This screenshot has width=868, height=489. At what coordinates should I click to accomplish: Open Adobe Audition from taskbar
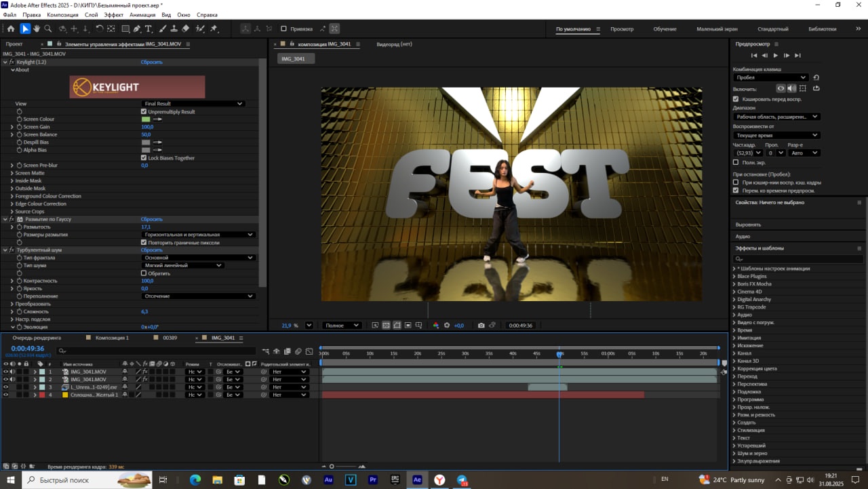pyautogui.click(x=328, y=480)
